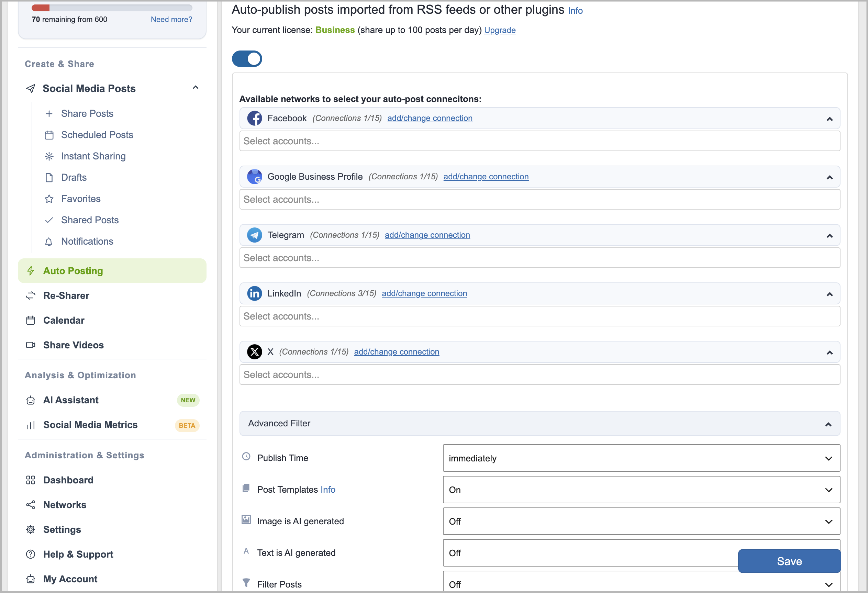Click the remaining posts quota progress bar
The height and width of the screenshot is (593, 868).
(112, 8)
